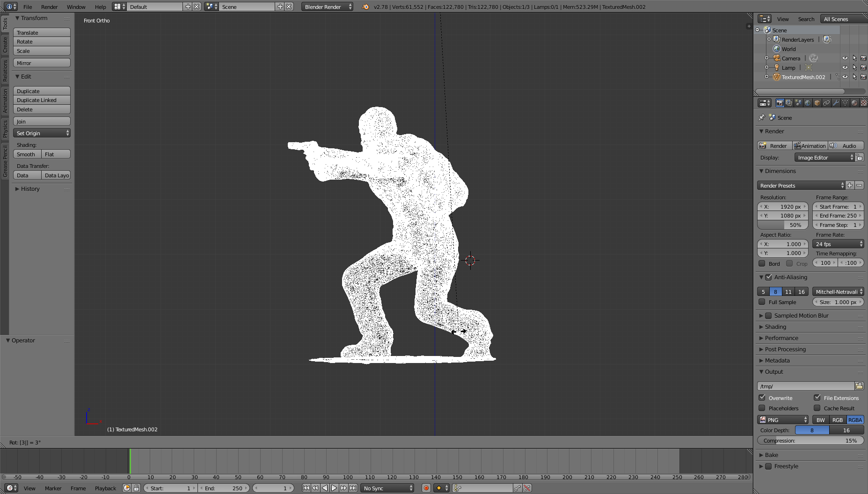Open the Mesh Data properties tab icon

pyautogui.click(x=845, y=103)
